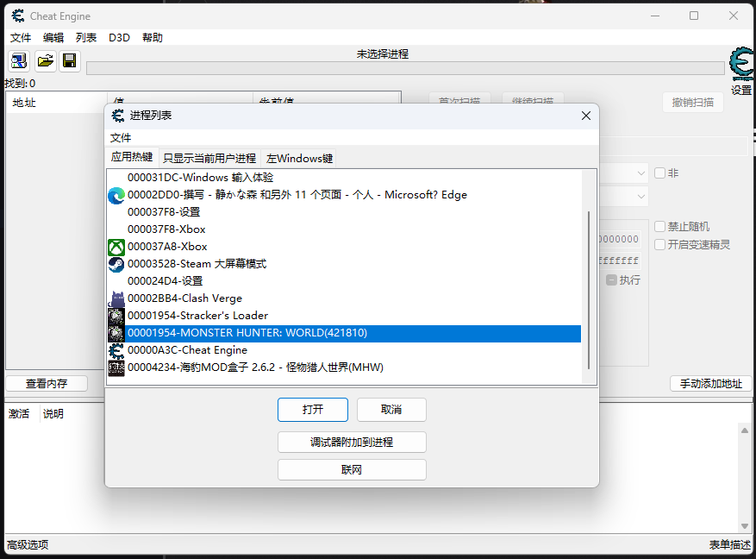
Task: Select the Xbox 000037A8 process
Action: click(x=166, y=247)
